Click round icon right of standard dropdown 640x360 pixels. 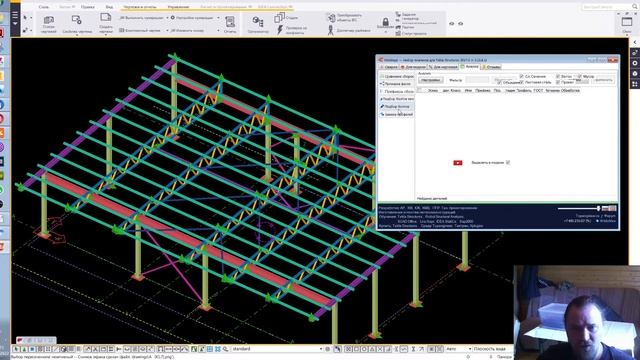point(327,349)
